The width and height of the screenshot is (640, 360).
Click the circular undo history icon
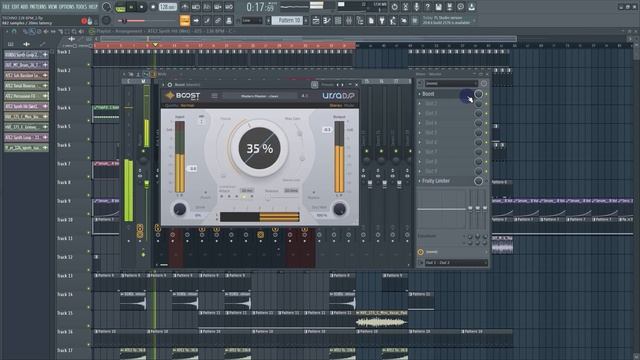tap(394, 7)
